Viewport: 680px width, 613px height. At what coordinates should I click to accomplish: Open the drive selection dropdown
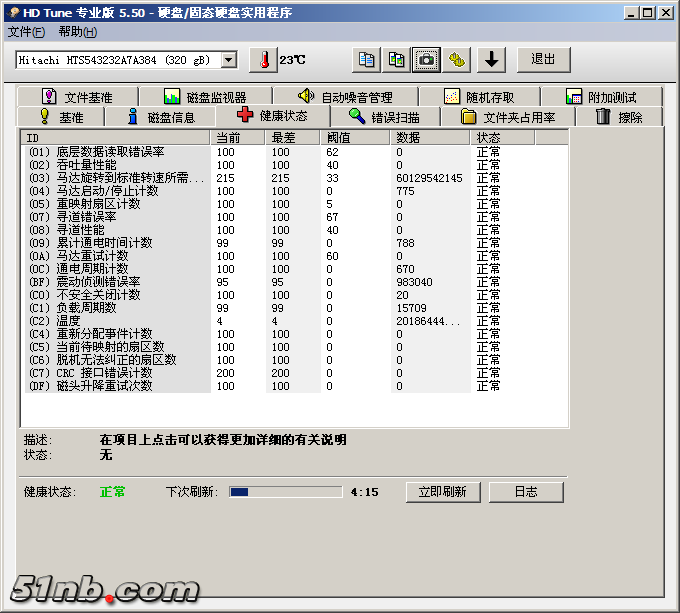229,60
